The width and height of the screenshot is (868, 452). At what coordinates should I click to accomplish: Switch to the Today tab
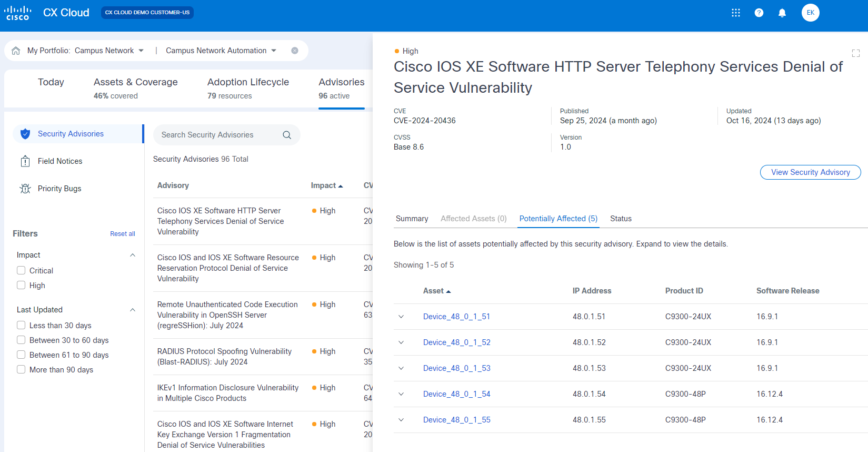51,82
